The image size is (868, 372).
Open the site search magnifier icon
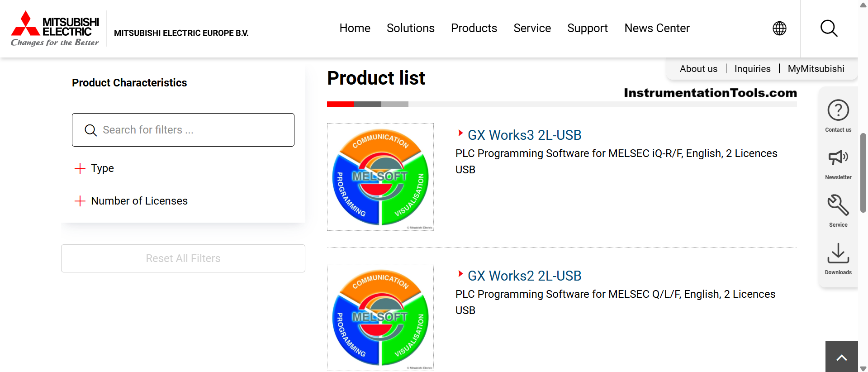(x=829, y=29)
